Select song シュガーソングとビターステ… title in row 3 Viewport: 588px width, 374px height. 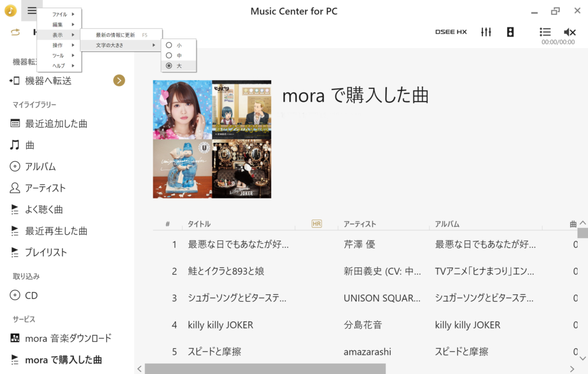[x=237, y=298]
